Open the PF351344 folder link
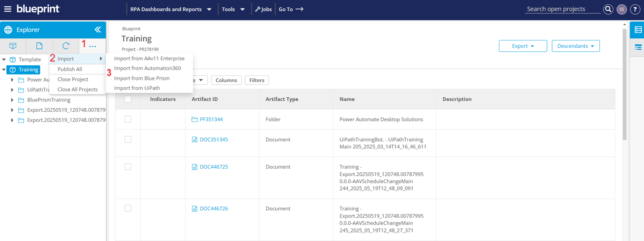 211,119
